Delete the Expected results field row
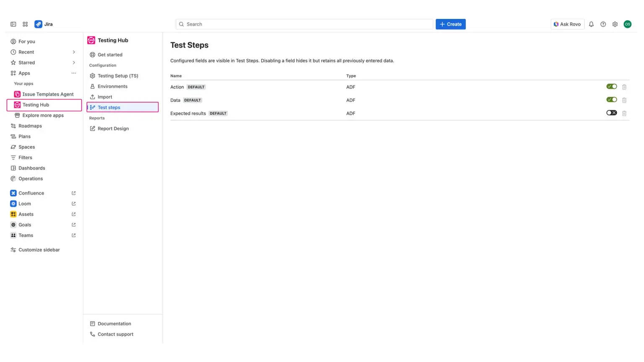The height and width of the screenshot is (362, 644). click(x=624, y=113)
